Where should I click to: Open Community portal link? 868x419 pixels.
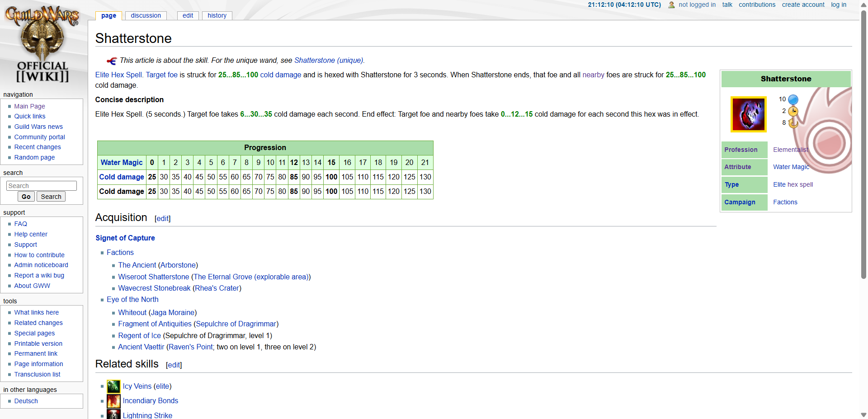click(40, 137)
